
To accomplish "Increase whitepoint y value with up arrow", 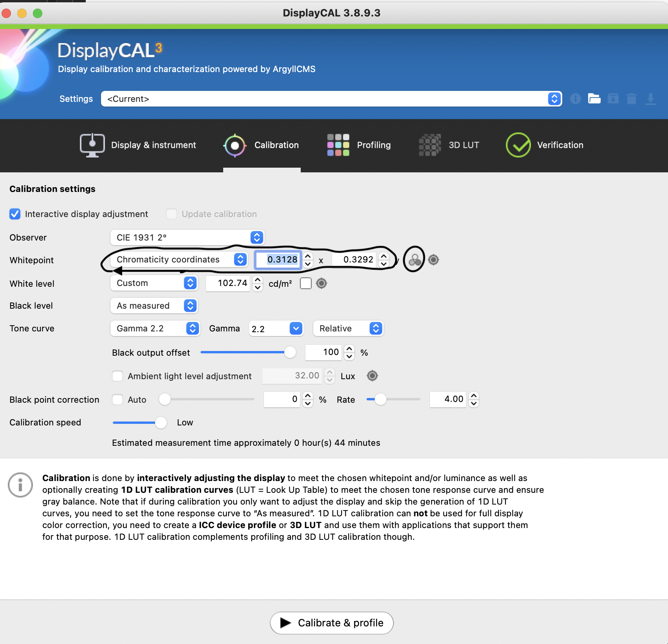I will tap(384, 256).
